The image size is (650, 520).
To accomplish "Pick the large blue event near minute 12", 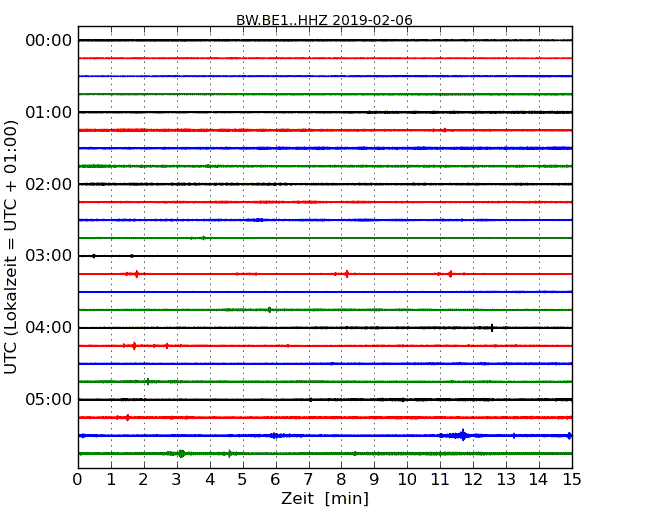I will pos(463,435).
